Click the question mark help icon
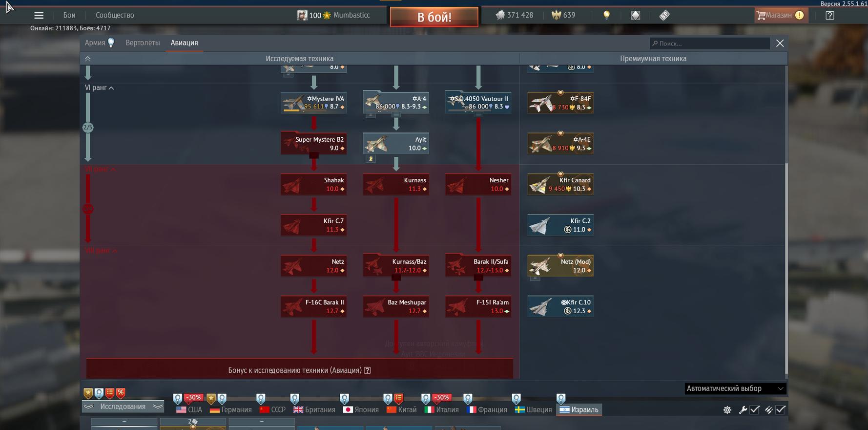The image size is (868, 430). [829, 15]
